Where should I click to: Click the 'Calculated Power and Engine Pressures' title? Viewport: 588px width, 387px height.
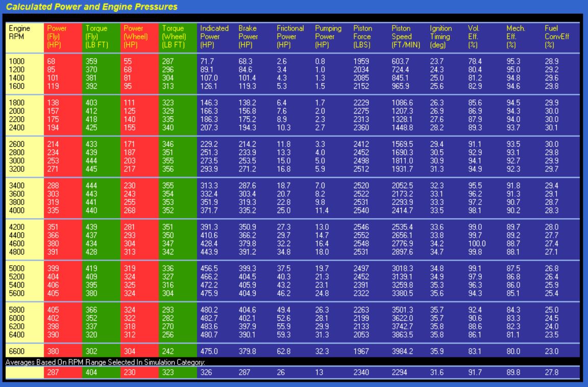[x=92, y=7]
